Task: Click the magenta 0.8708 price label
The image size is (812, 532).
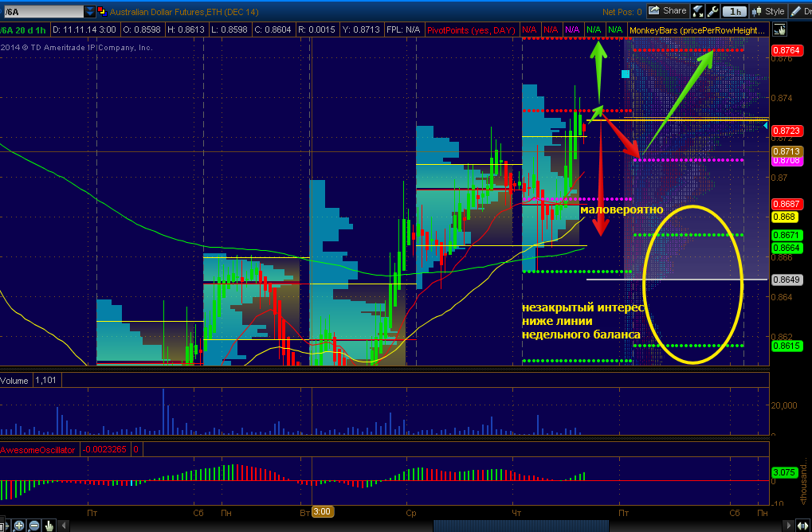Action: click(787, 161)
